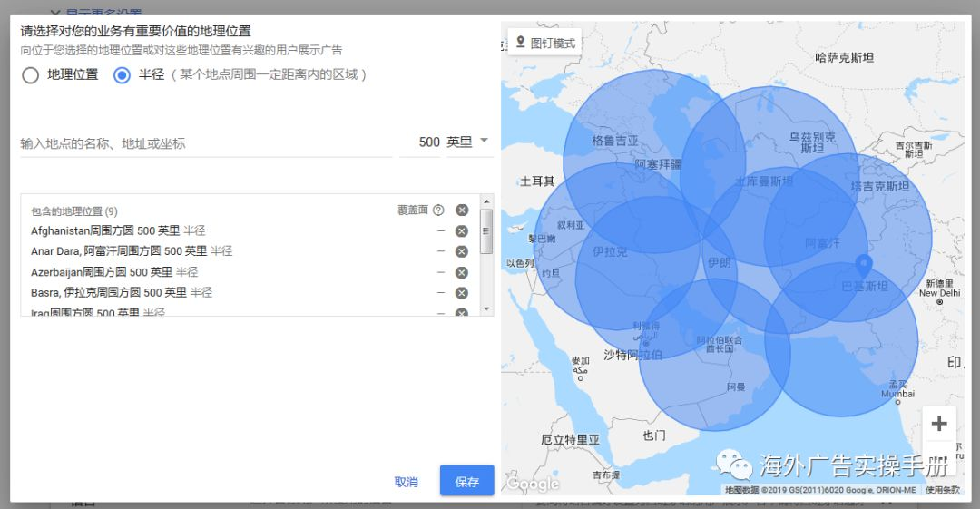Open 使用条款 terms link on map
This screenshot has height=509, width=980.
[x=942, y=490]
